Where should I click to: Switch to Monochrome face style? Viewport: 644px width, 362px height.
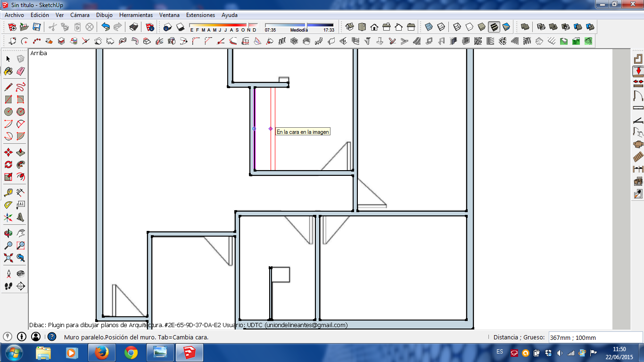click(x=506, y=27)
